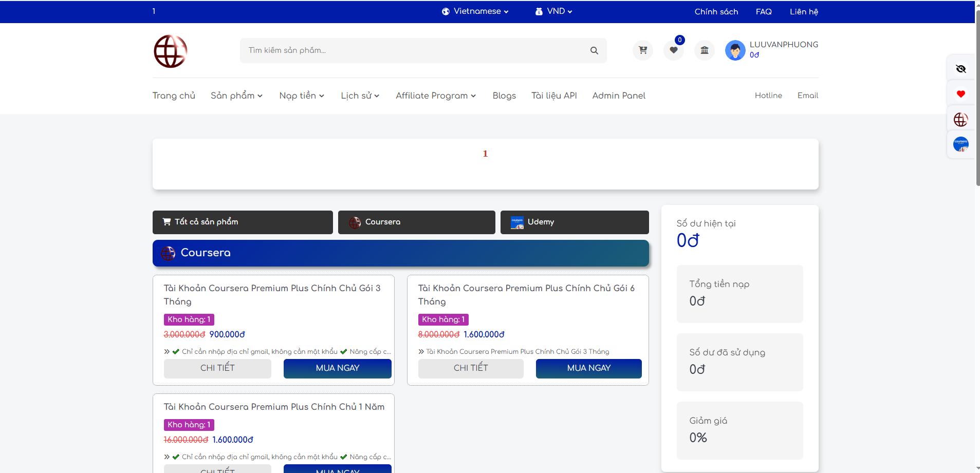Viewport: 980px width, 473px height.
Task: Click CHI TIẾT for the 6-month Coursera plan
Action: 471,368
